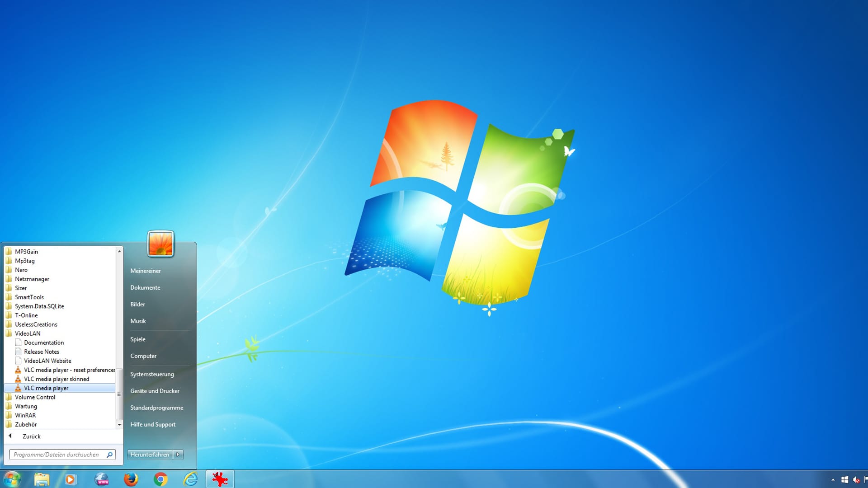Click the Zurück back arrow icon
Viewport: 868px width, 488px height.
pos(10,436)
